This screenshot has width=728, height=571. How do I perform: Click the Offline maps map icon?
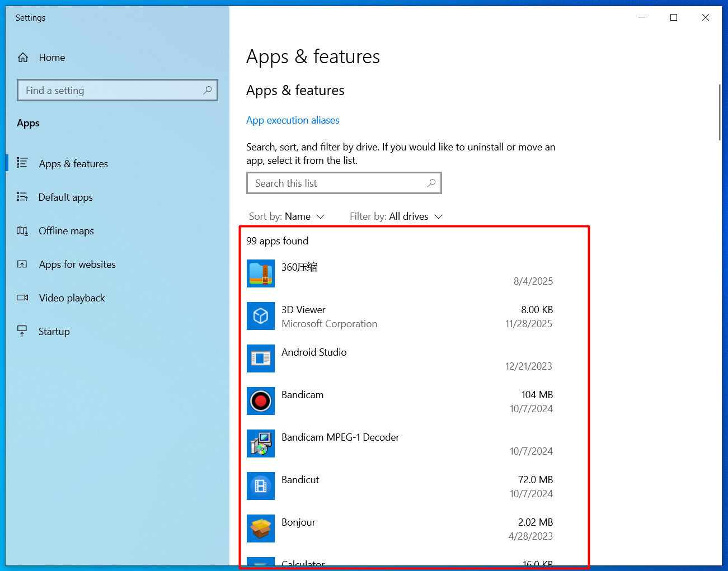coord(22,230)
